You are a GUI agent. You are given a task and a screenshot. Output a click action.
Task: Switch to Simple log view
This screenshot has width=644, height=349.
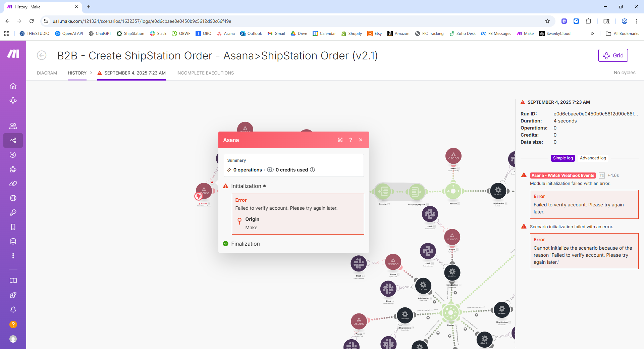click(563, 158)
